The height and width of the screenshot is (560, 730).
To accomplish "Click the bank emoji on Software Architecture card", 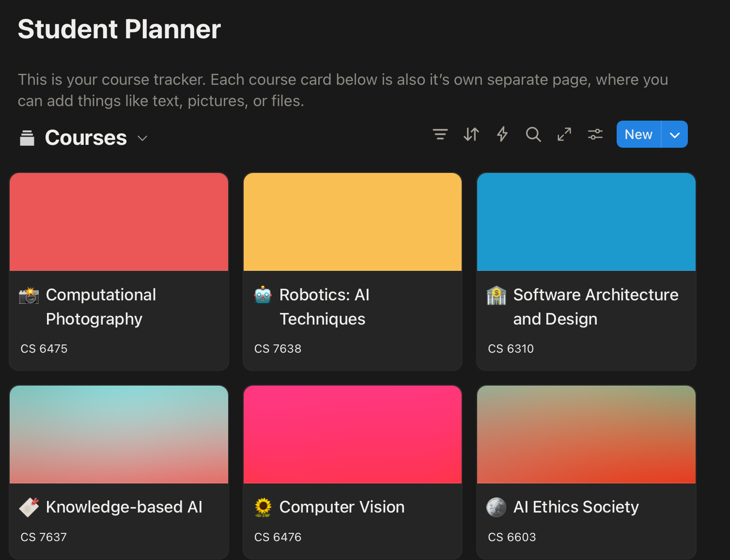I will coord(497,296).
